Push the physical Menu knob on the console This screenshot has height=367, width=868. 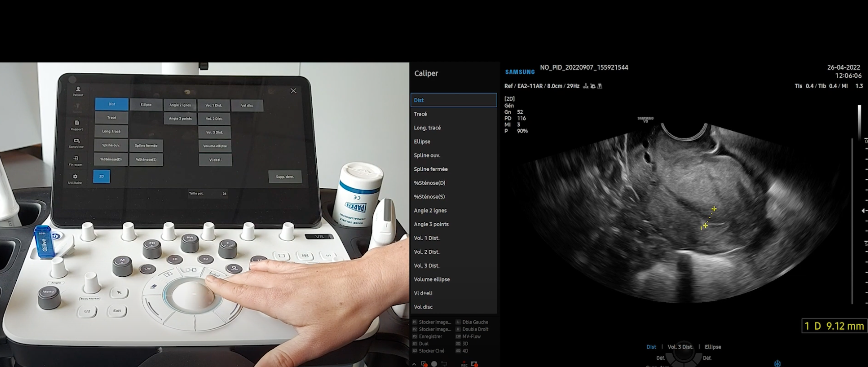click(x=48, y=297)
